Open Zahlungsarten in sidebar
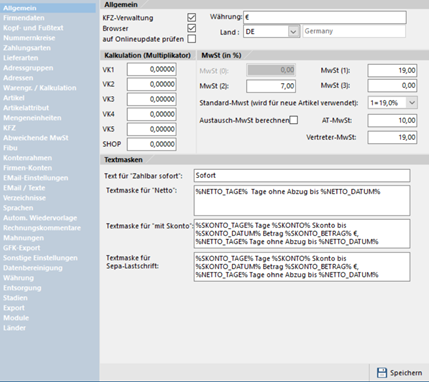Viewport: 429px width, 382px height. [27, 48]
